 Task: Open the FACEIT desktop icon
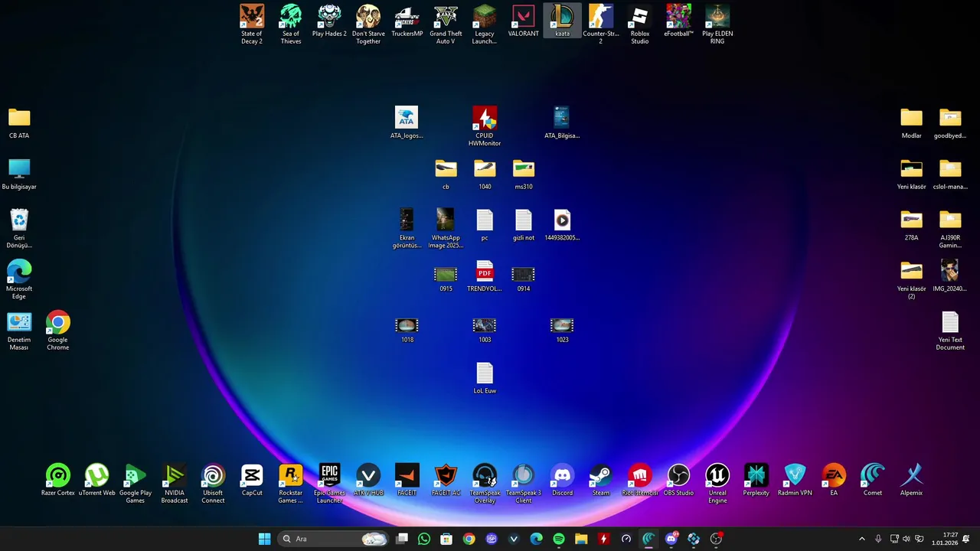(x=407, y=481)
